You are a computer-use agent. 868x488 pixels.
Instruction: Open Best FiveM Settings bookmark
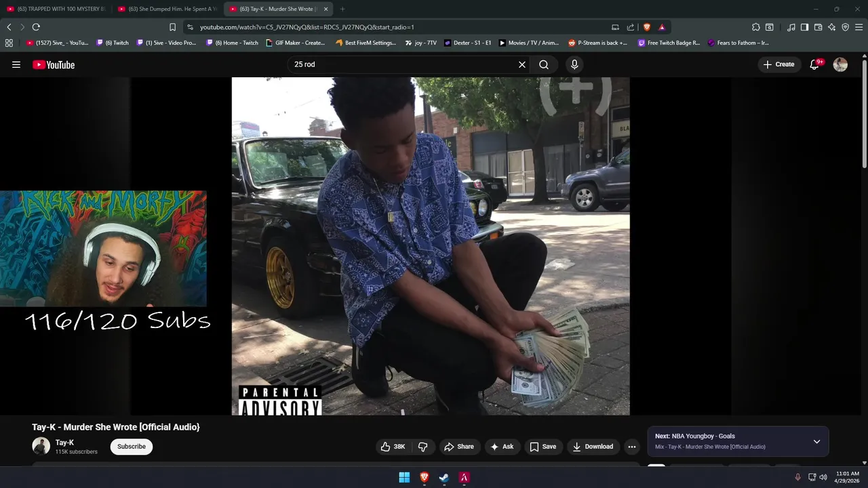click(366, 43)
